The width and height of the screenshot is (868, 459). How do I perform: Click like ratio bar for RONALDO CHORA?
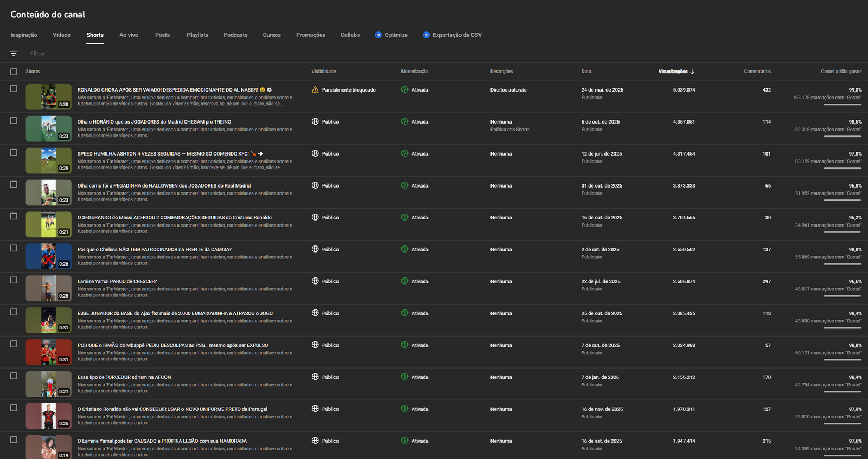[x=842, y=105]
